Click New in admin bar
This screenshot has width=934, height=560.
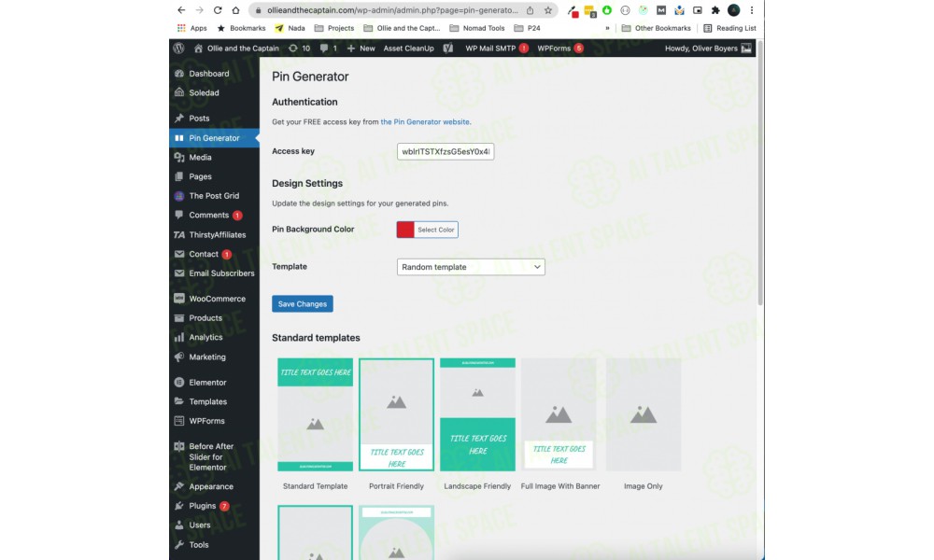coord(361,49)
